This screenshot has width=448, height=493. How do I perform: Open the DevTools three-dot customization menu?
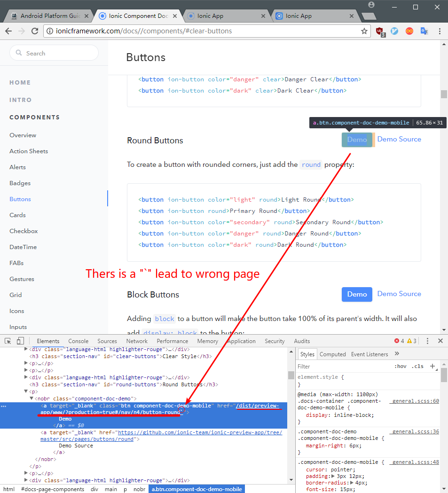[x=427, y=340]
